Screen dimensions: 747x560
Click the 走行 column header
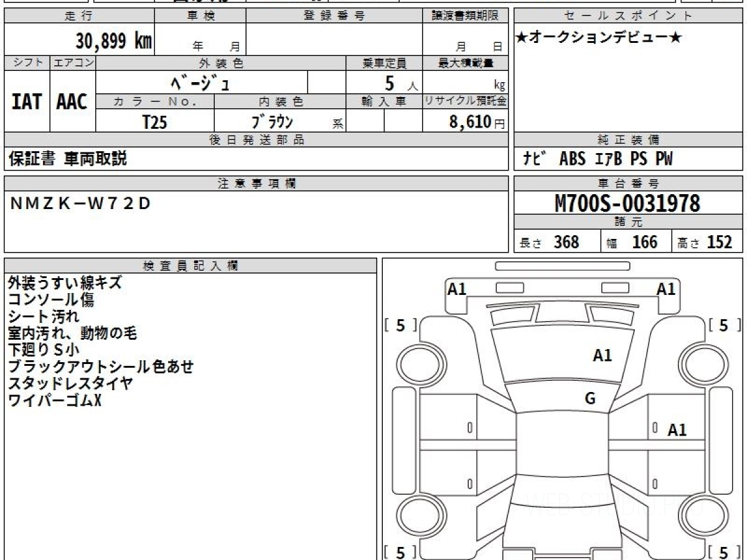click(78, 16)
